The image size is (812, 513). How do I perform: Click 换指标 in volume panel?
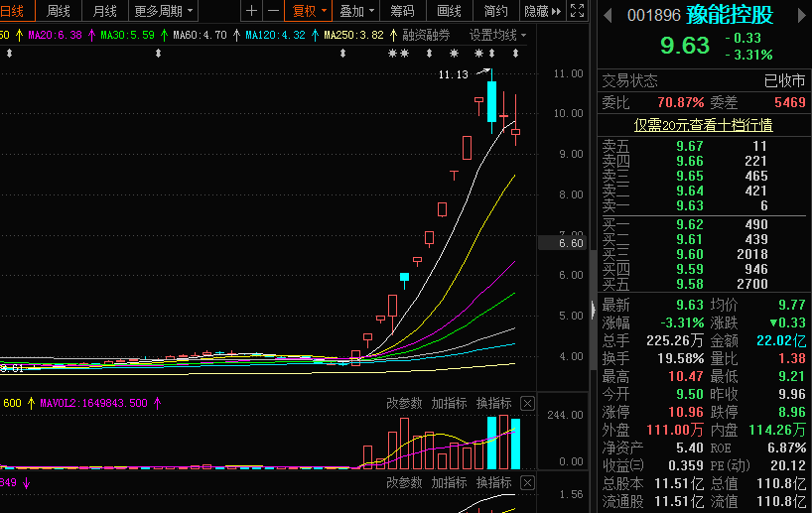pos(494,403)
